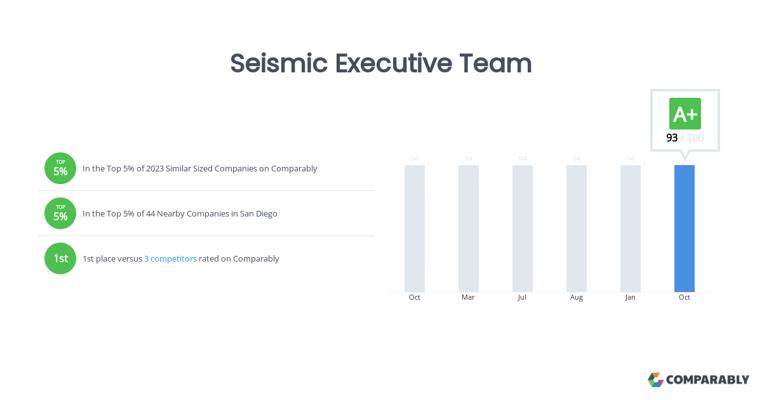Click the Top 5% badge for Nearby Companies
Viewport: 762px width, 400px height.
point(60,213)
